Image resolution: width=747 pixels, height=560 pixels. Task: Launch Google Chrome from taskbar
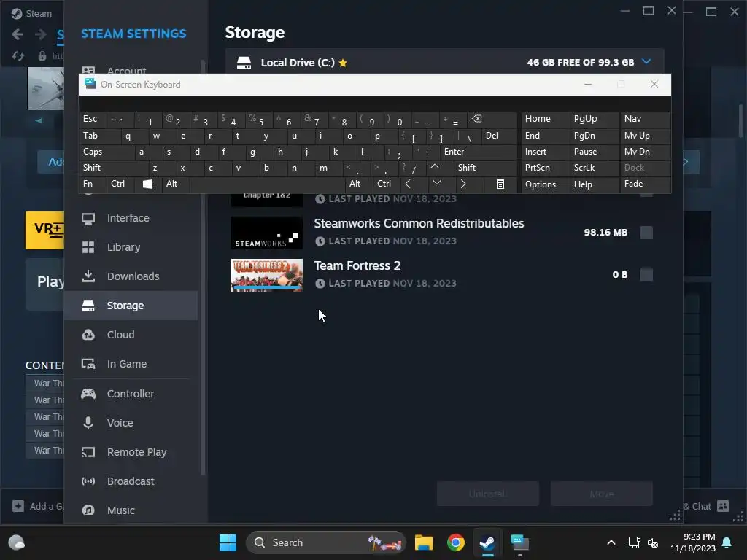(455, 542)
